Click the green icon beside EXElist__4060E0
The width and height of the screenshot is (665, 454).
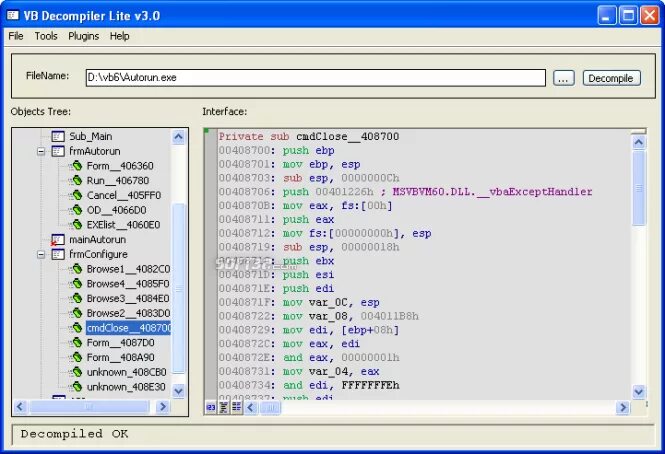click(x=77, y=224)
